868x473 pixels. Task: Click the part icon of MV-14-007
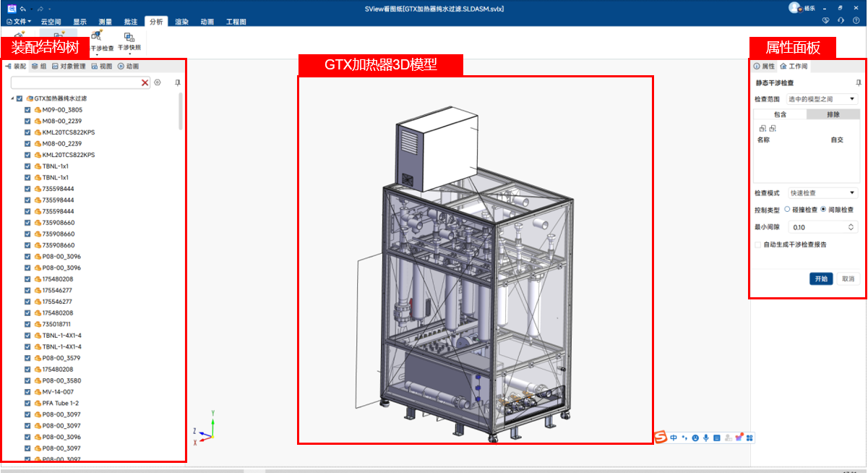tap(38, 392)
